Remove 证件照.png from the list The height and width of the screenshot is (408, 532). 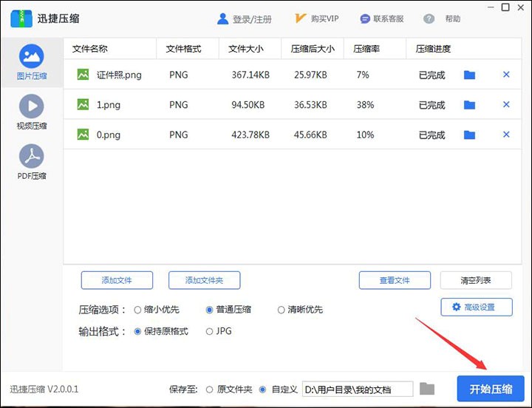(506, 75)
